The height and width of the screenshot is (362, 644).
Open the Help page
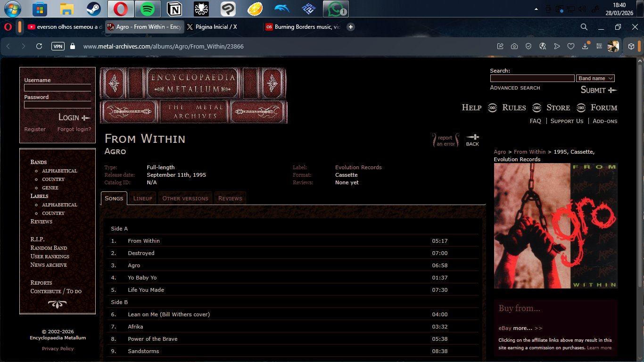[x=471, y=107]
